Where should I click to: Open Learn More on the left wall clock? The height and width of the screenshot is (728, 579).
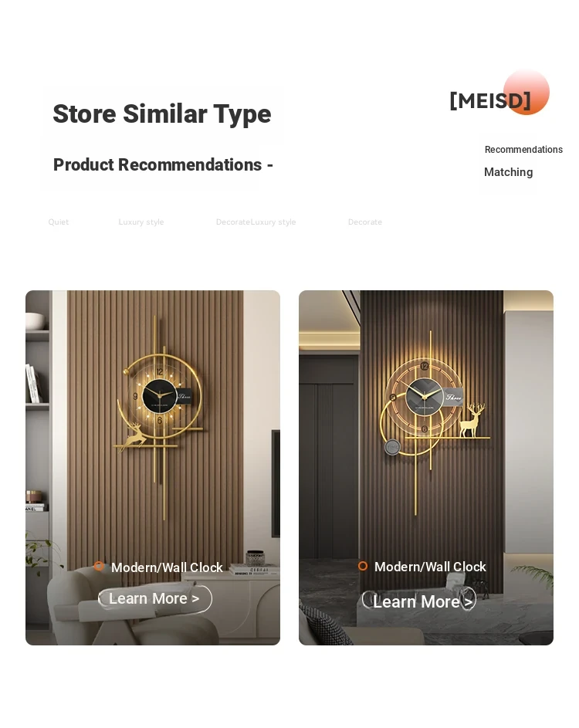coord(154,599)
